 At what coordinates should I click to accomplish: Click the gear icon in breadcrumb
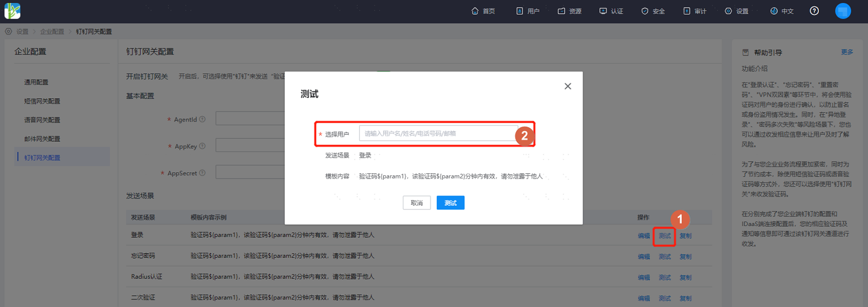tap(8, 31)
